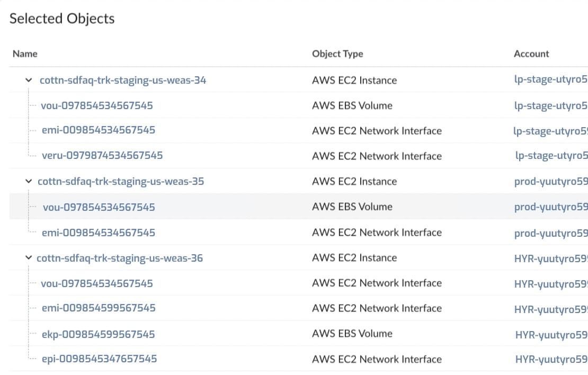The width and height of the screenshot is (588, 375).
Task: Click Network Interface type of lp-stage emi-009854534567545 row
Action: [x=377, y=131]
